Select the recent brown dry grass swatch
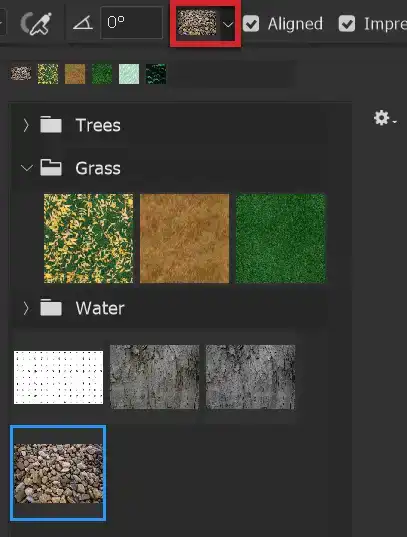The width and height of the screenshot is (407, 537). click(75, 74)
